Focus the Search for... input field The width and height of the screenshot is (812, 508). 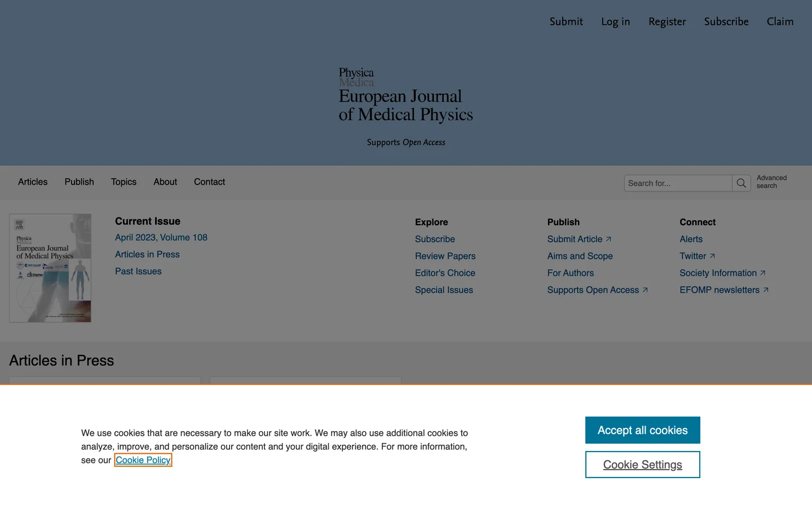pos(678,183)
